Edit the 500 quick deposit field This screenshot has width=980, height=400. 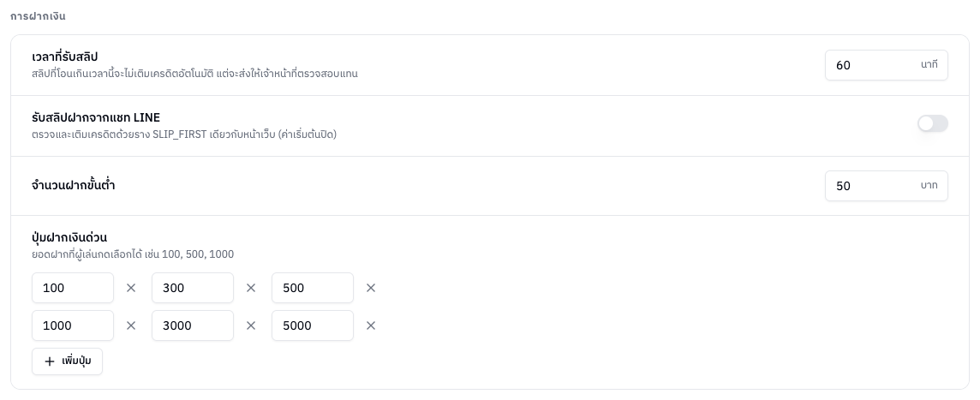(x=313, y=288)
